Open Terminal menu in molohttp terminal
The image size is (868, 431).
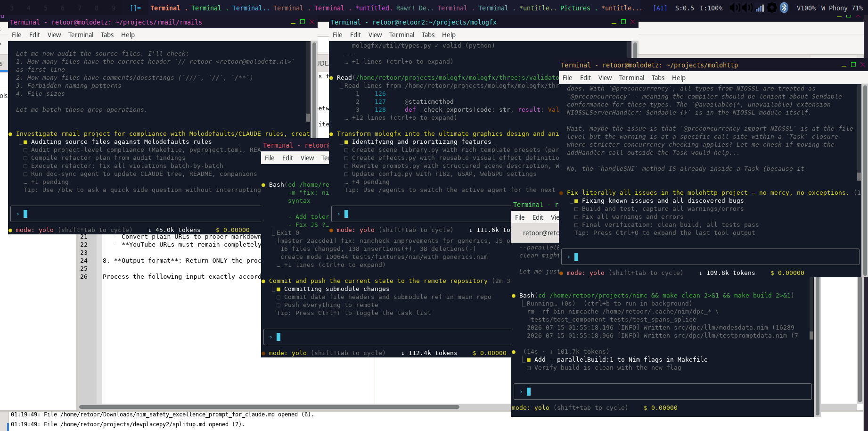coord(631,78)
